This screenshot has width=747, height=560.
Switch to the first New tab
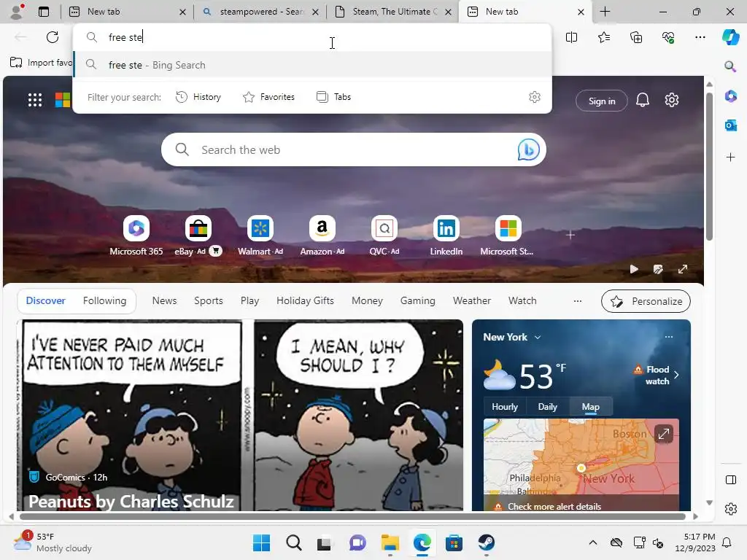pos(127,12)
